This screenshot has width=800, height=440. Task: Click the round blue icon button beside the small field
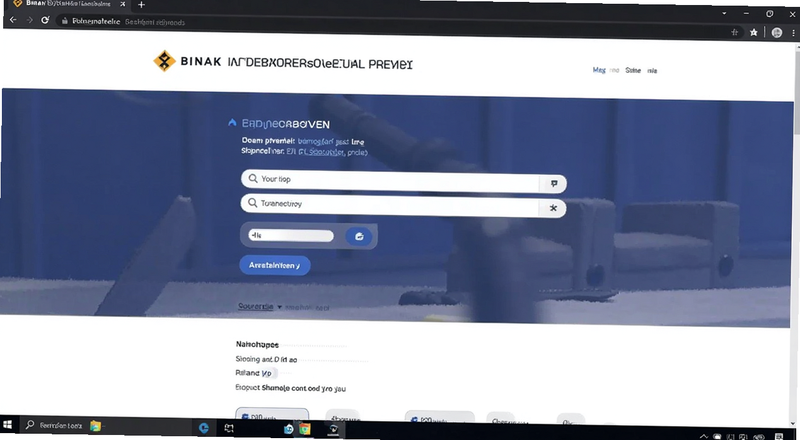(x=359, y=236)
